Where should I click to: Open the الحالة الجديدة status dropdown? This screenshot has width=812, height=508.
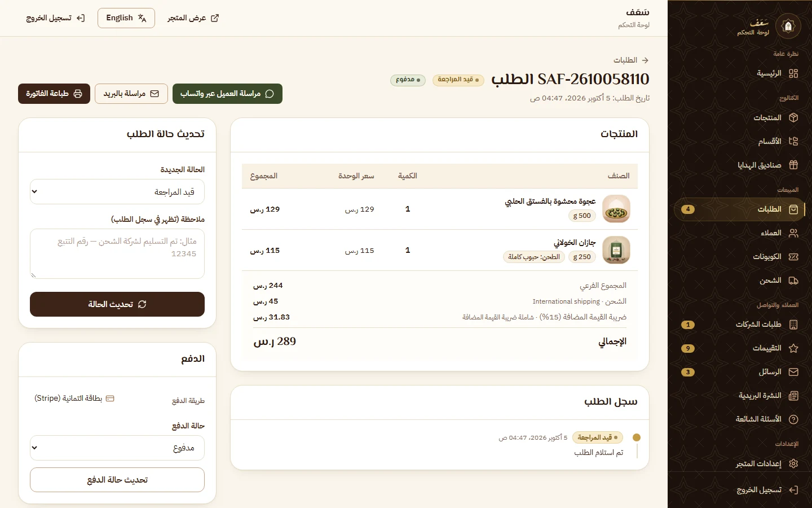click(117, 192)
